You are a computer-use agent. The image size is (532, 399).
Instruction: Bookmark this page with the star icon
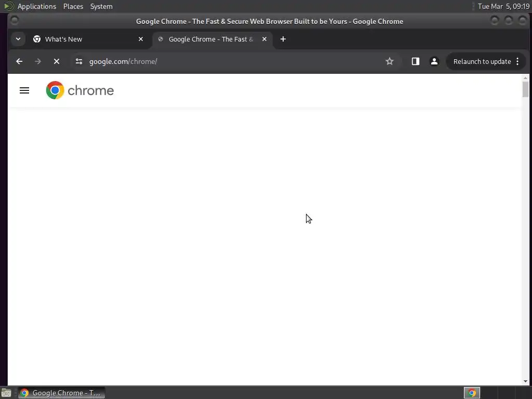point(390,61)
